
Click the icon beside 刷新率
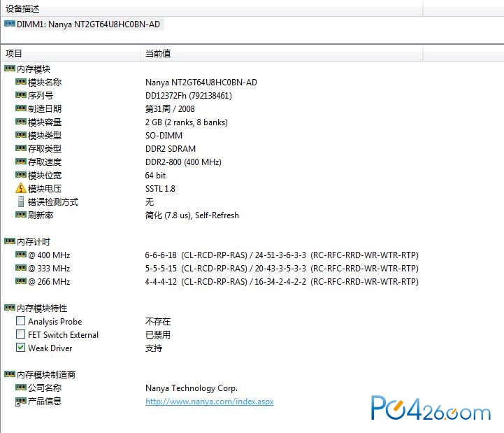pos(21,215)
